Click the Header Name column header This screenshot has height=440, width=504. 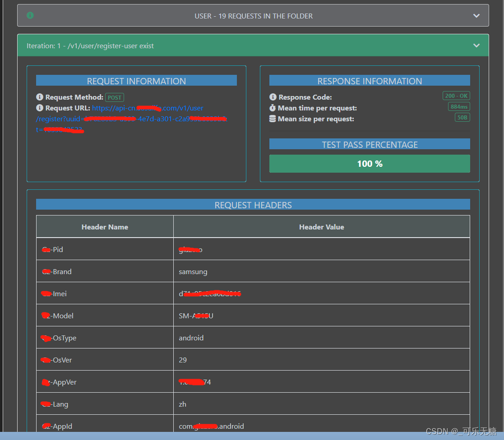105,227
